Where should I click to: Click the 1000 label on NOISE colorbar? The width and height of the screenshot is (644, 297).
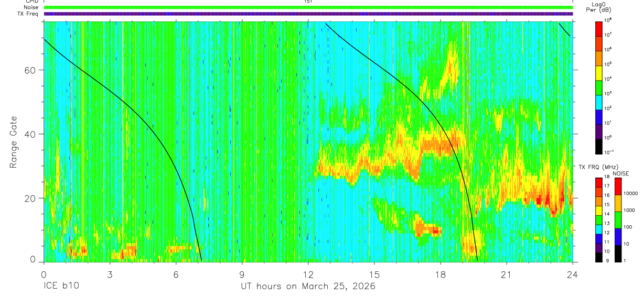[x=629, y=211]
